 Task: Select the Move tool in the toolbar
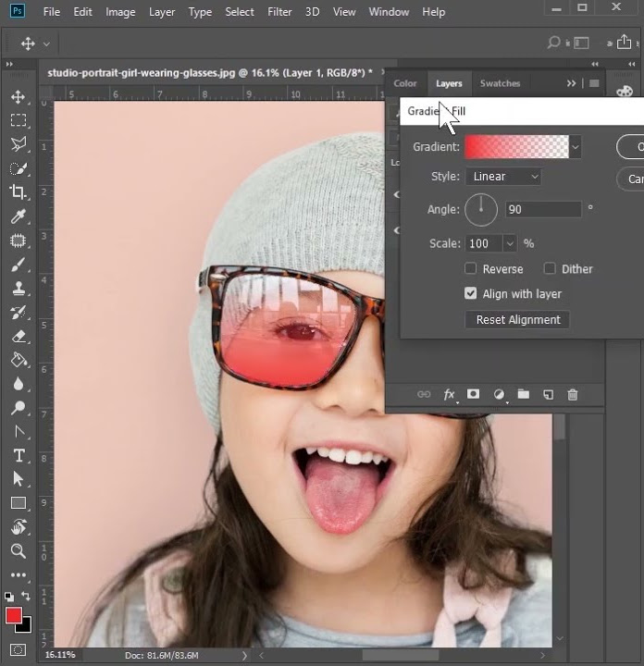(x=18, y=97)
